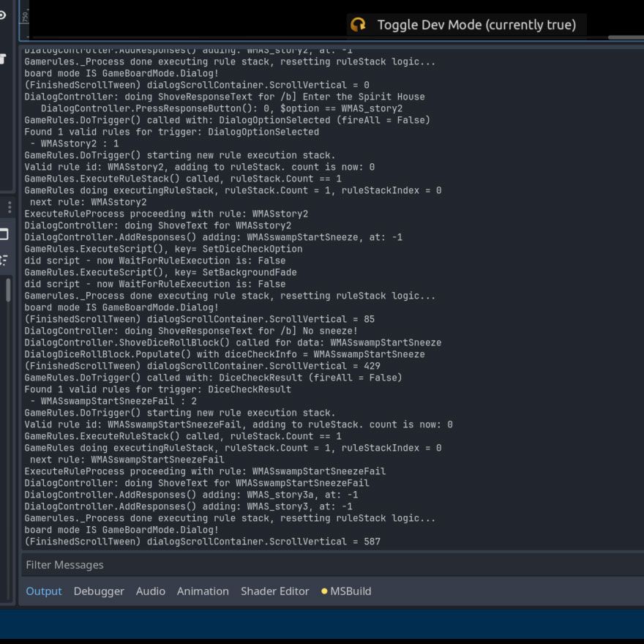This screenshot has height=644, width=644.
Task: Click 'doing ShoveText for WMASswampStartSneezeFail' line
Action: pyautogui.click(x=197, y=483)
